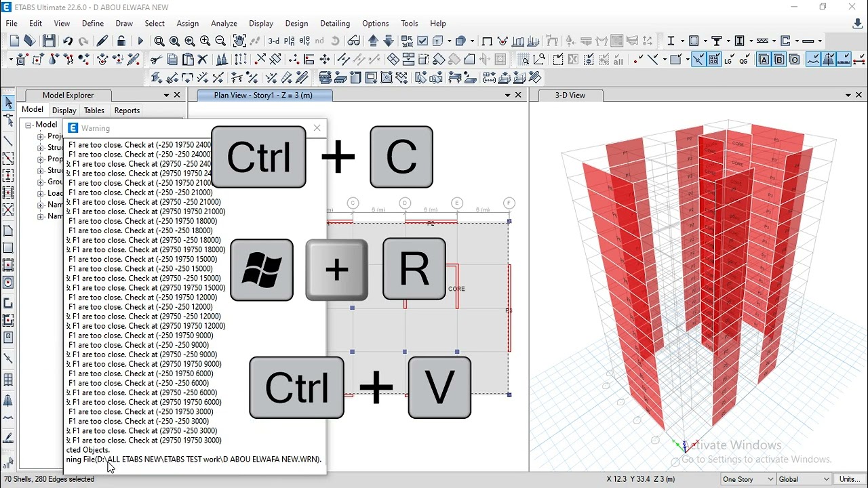The height and width of the screenshot is (488, 868).
Task: Open the Model Explorer panel dropdown arrow
Action: [166, 96]
